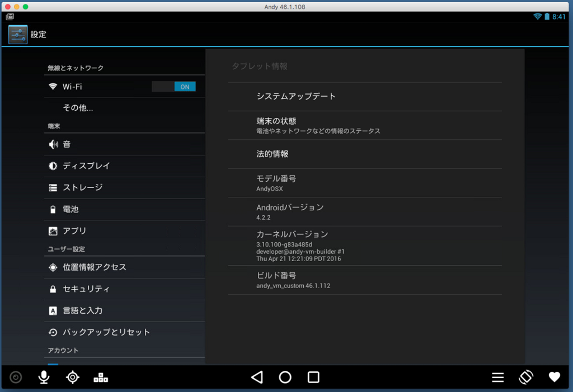Open 法的情報 legal information
Screen dimensions: 573x392
(x=365, y=154)
